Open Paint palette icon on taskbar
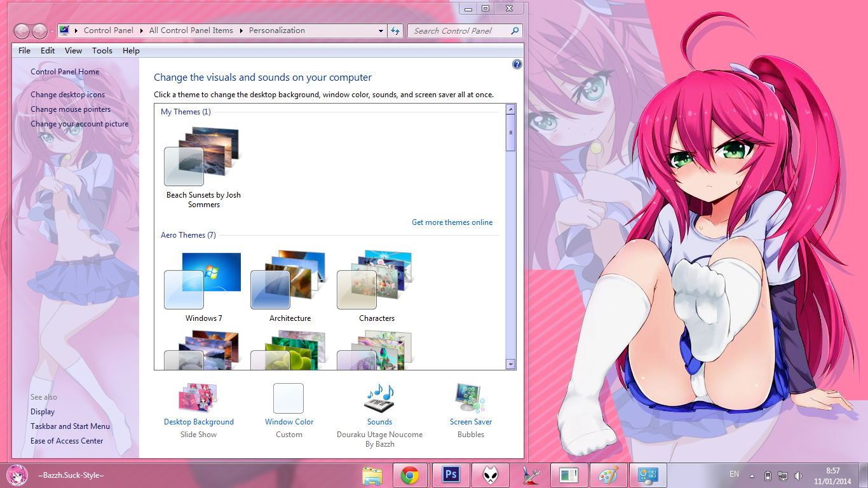This screenshot has width=868, height=488. (608, 475)
